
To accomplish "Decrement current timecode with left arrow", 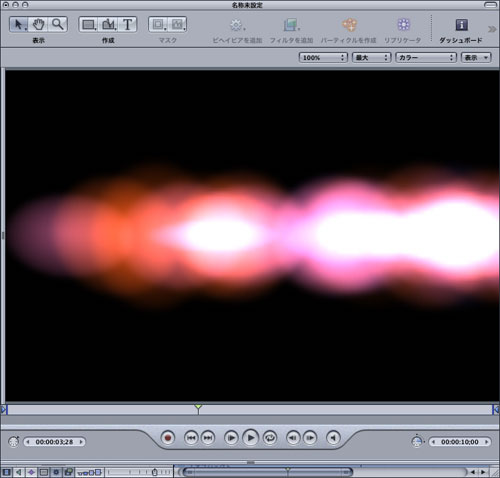I will click(28, 442).
